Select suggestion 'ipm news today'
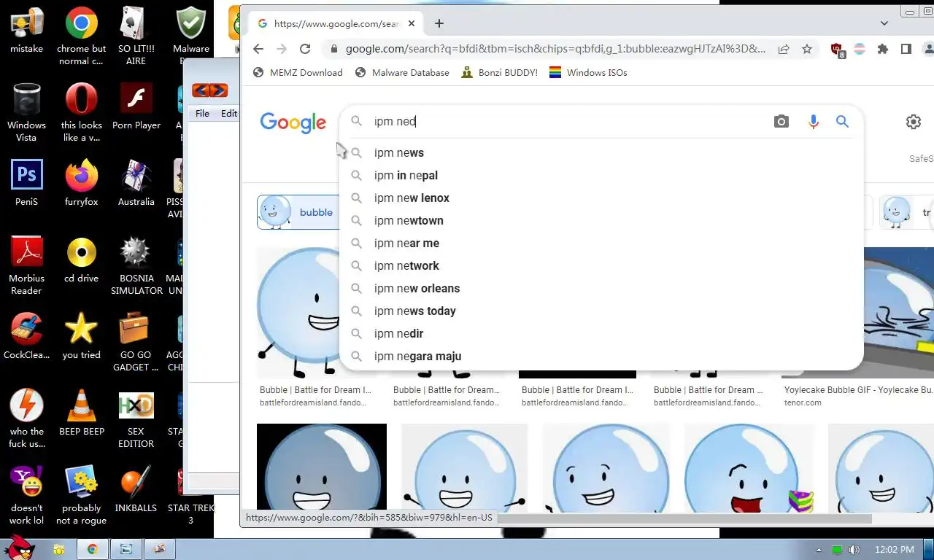Image resolution: width=934 pixels, height=560 pixels. click(x=601, y=311)
